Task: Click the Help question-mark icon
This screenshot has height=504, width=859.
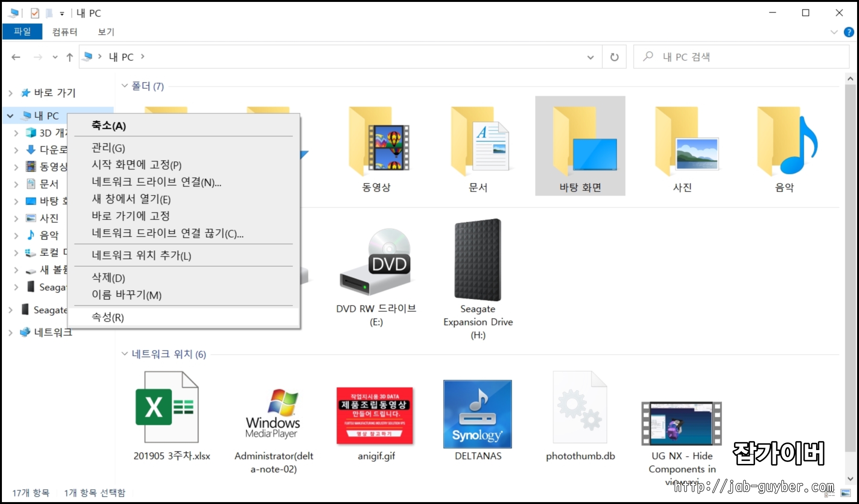Action: pos(850,32)
